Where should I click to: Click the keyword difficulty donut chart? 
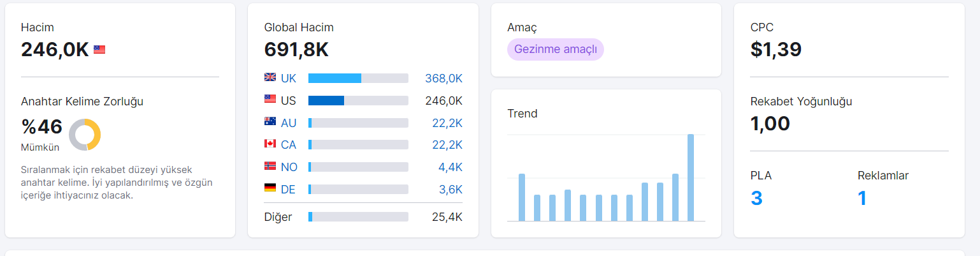[85, 135]
